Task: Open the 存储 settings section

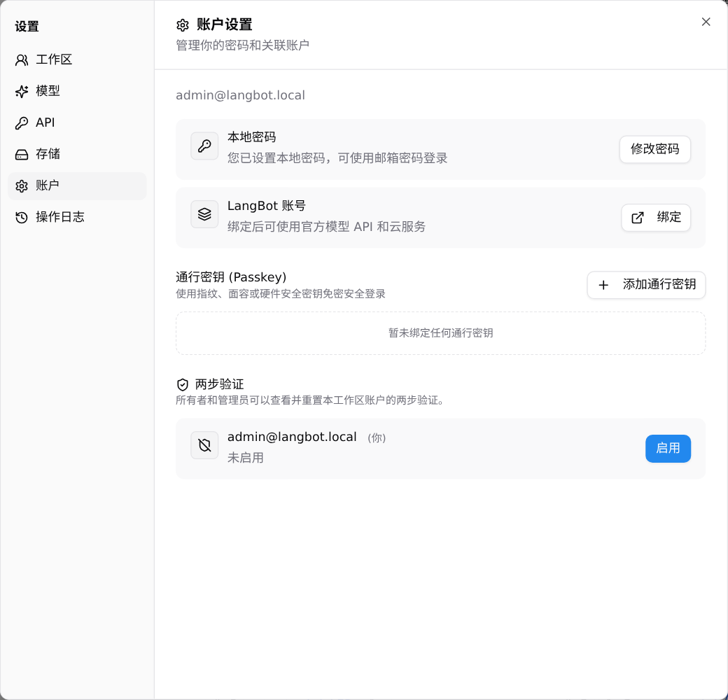Action: 77,154
